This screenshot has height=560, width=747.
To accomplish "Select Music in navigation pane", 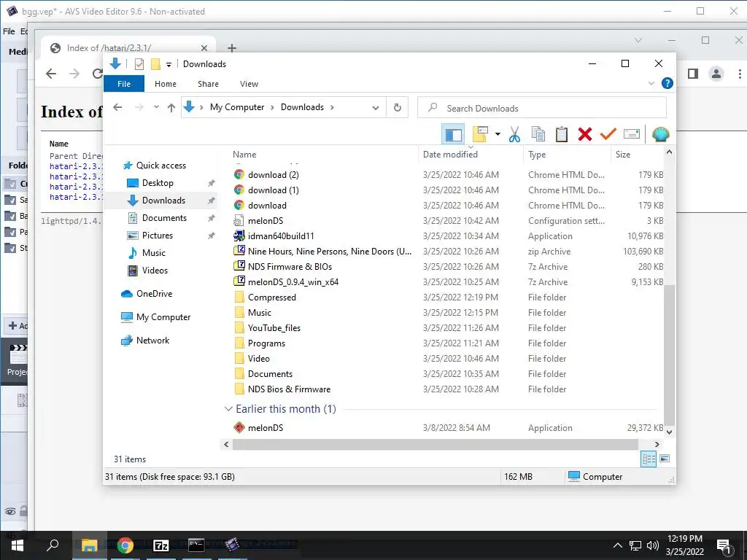I will (153, 253).
